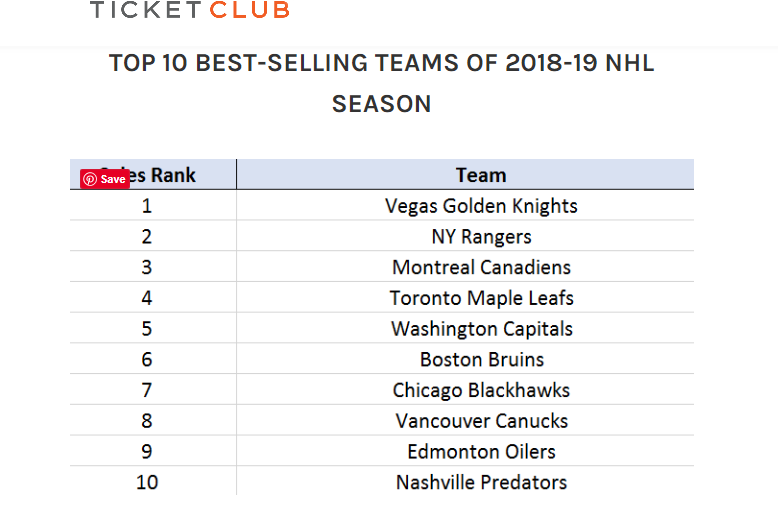Select the Chicago Blackhawks cell
This screenshot has height=506, width=778.
coord(481,390)
